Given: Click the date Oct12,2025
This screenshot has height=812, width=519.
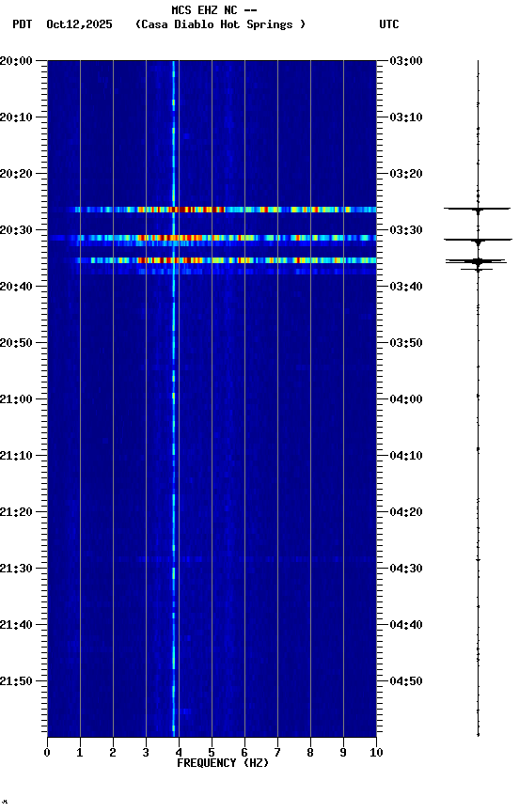Looking at the screenshot, I should tap(79, 24).
